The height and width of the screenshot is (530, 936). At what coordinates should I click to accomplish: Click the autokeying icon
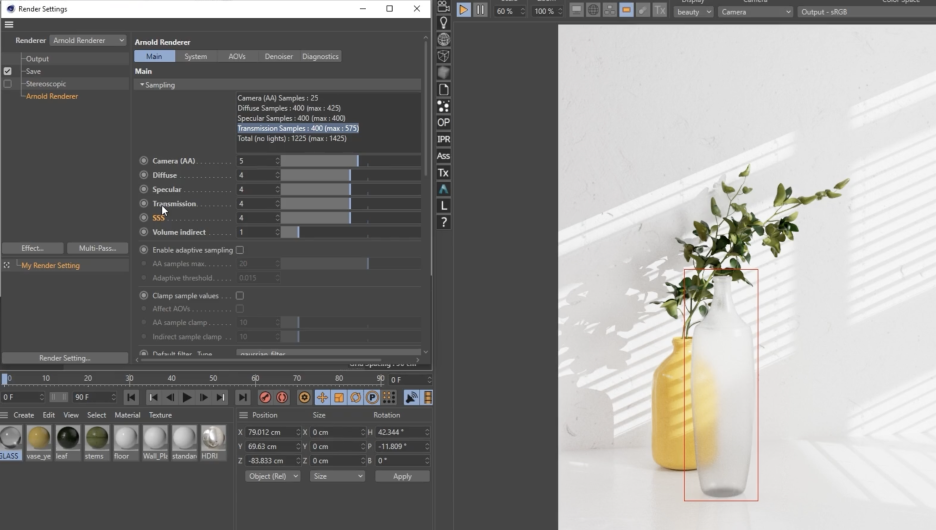tap(282, 398)
